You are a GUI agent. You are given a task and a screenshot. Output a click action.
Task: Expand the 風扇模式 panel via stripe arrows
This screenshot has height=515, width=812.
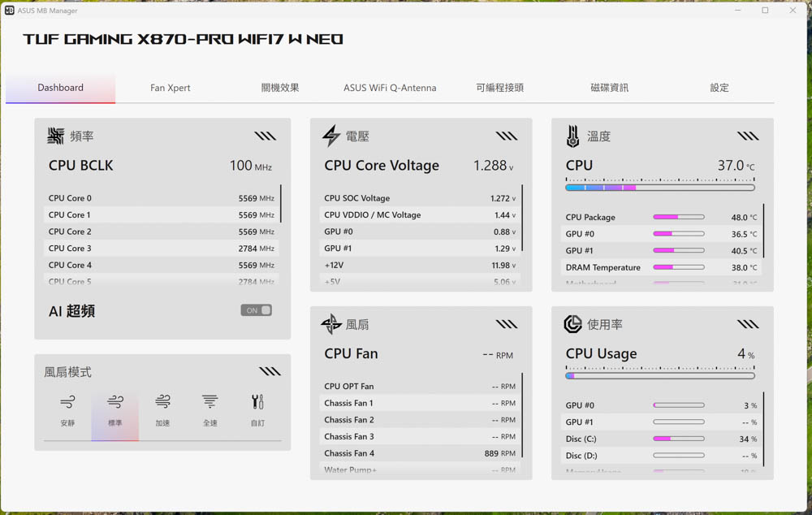(x=270, y=372)
